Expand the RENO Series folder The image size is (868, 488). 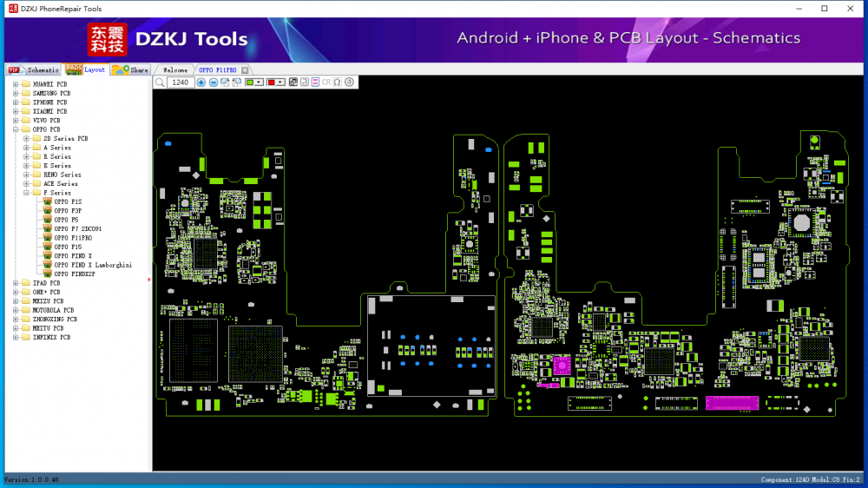point(25,175)
